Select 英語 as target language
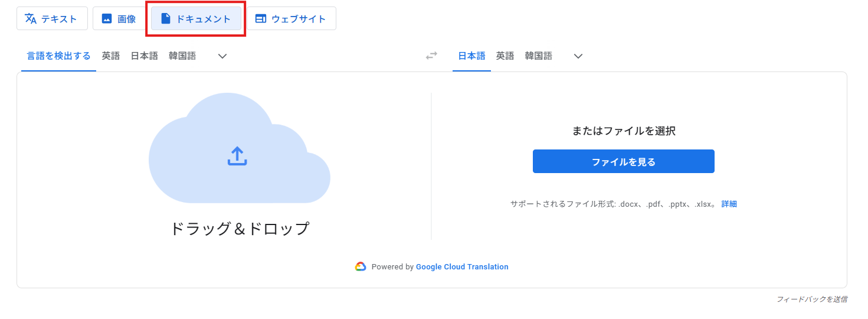This screenshot has width=868, height=319. pos(505,56)
